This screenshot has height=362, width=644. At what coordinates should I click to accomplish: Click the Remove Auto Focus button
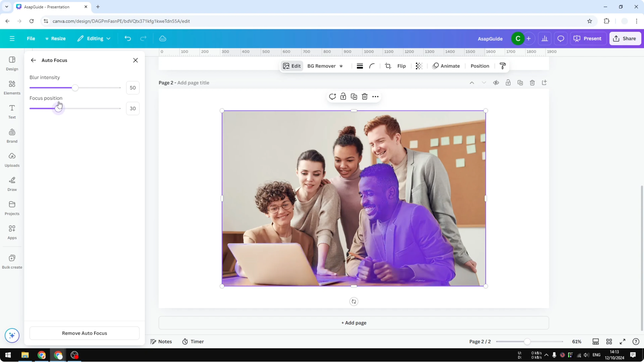pyautogui.click(x=84, y=333)
